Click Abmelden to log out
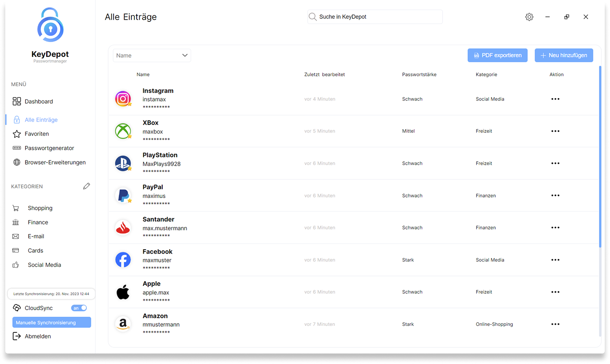 38,336
